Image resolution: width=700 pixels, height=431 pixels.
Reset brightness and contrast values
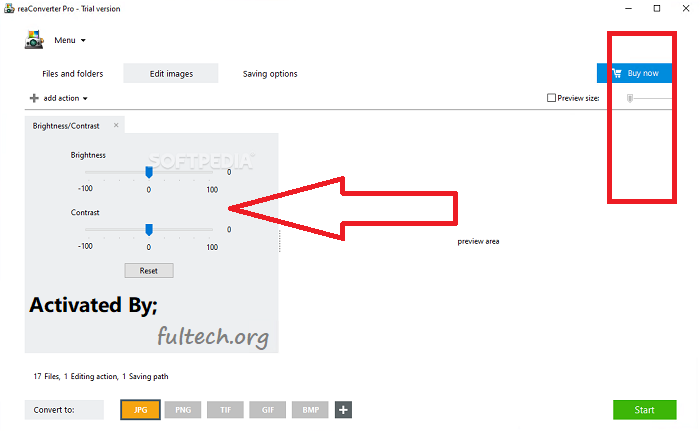149,271
